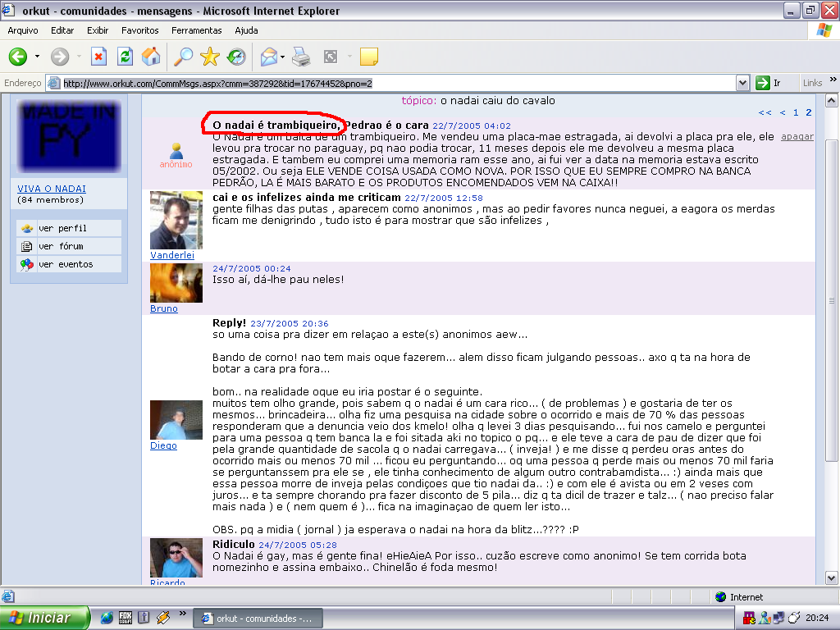Viewport: 840px width, 630px height.
Task: Open the Editar menu
Action: 62,30
